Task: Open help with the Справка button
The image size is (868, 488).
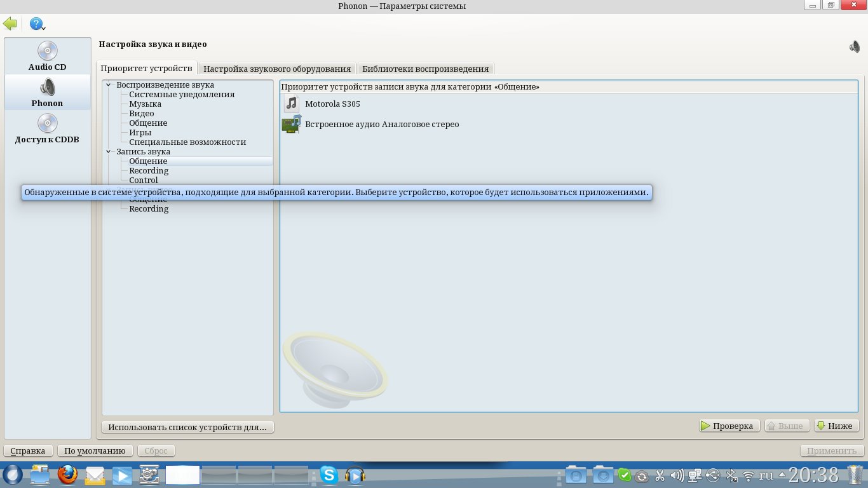Action: click(28, 451)
